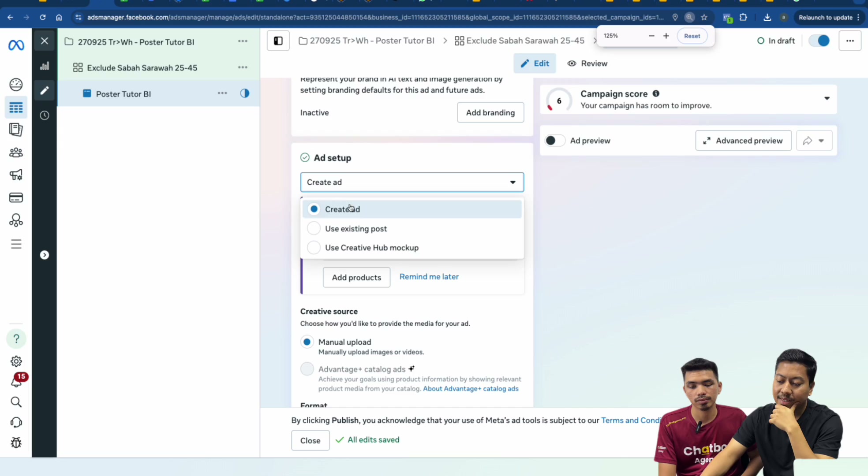Screen dimensions: 868x476
Task: Select Manual upload creative source
Action: [307, 342]
